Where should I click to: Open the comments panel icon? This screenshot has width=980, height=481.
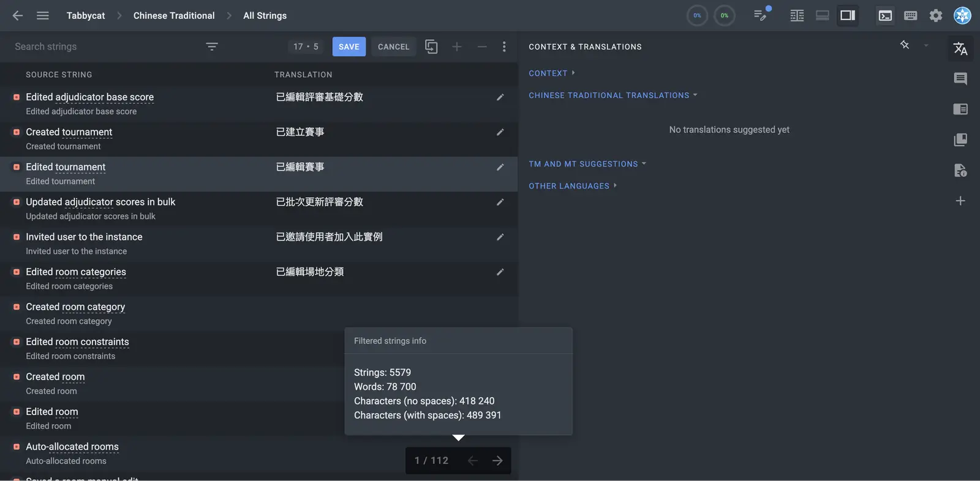(960, 78)
